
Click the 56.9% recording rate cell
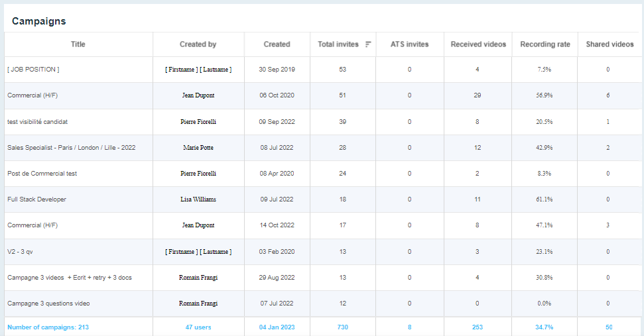[x=544, y=95]
